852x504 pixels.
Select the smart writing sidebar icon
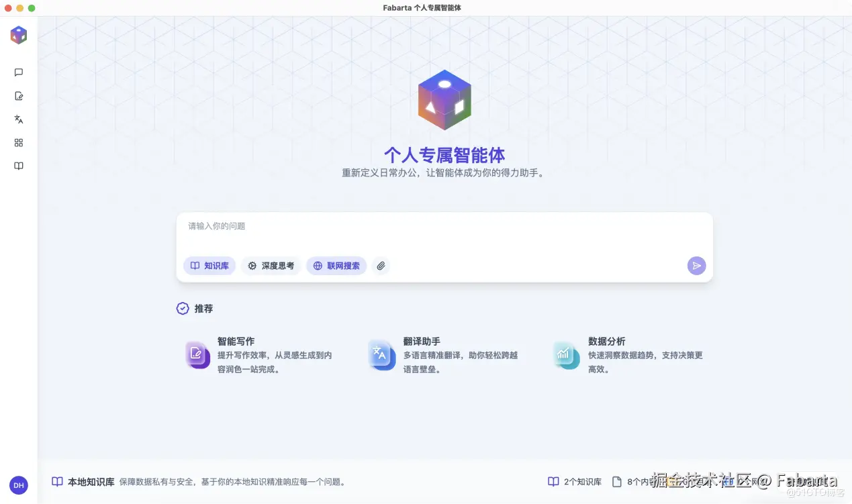point(18,96)
